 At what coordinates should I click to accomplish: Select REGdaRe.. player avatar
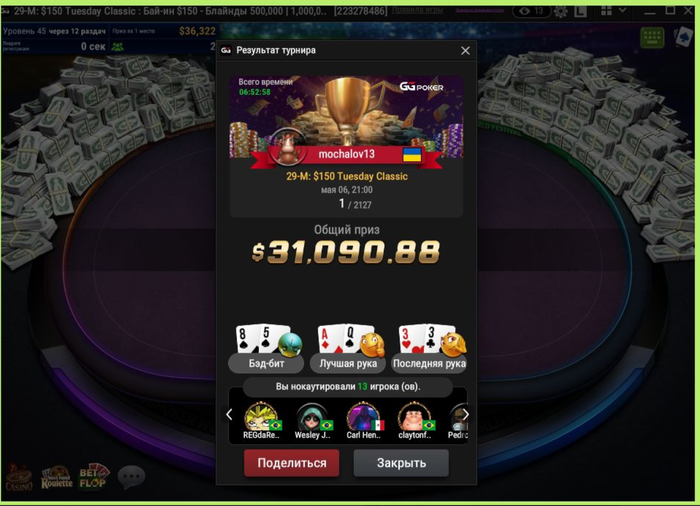tap(262, 420)
